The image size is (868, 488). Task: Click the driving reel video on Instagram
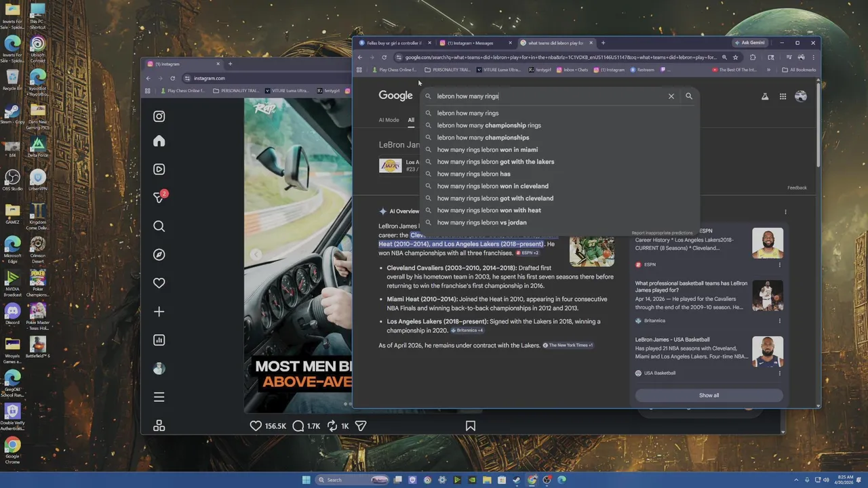click(x=298, y=255)
